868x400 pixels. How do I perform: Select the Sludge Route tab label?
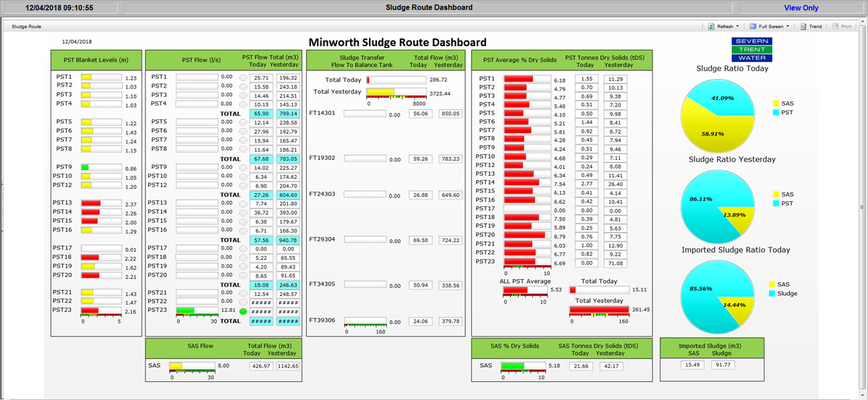coord(27,26)
